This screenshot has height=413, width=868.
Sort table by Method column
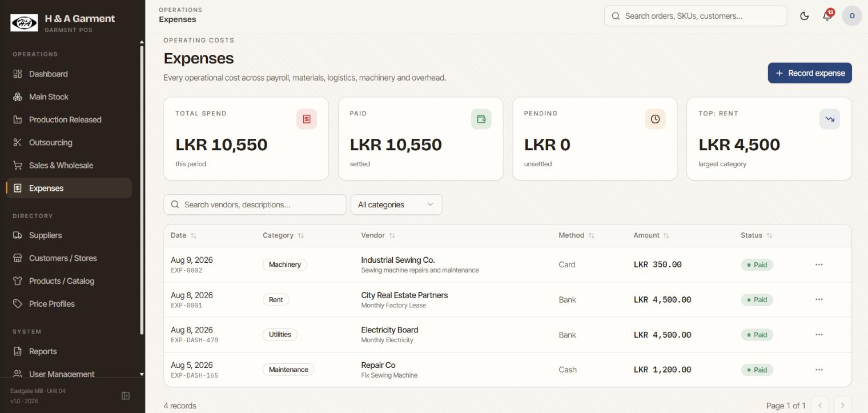point(576,235)
